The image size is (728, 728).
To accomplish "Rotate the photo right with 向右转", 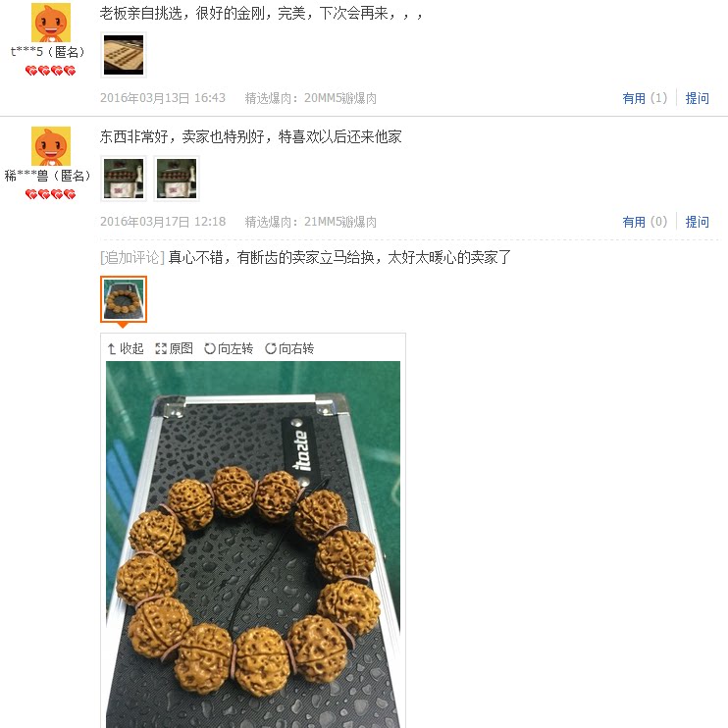I will (x=289, y=348).
